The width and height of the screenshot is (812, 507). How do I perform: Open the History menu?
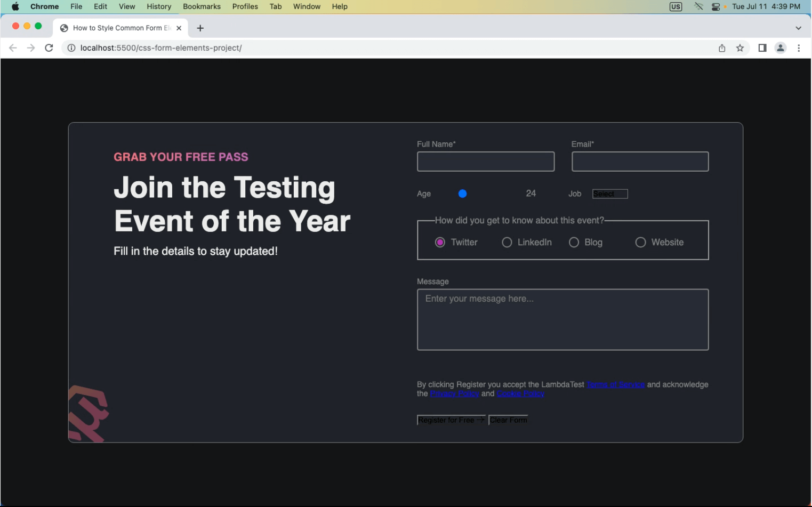pos(159,6)
